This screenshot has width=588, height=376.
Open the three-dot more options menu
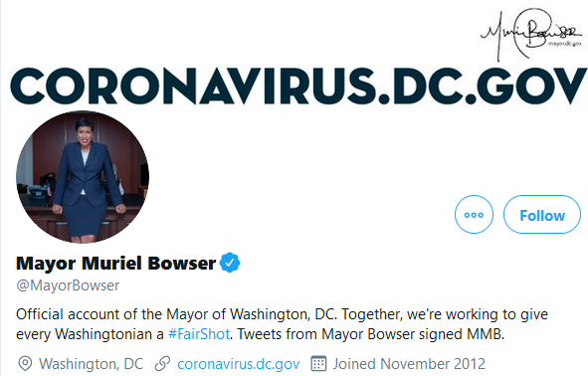point(474,215)
